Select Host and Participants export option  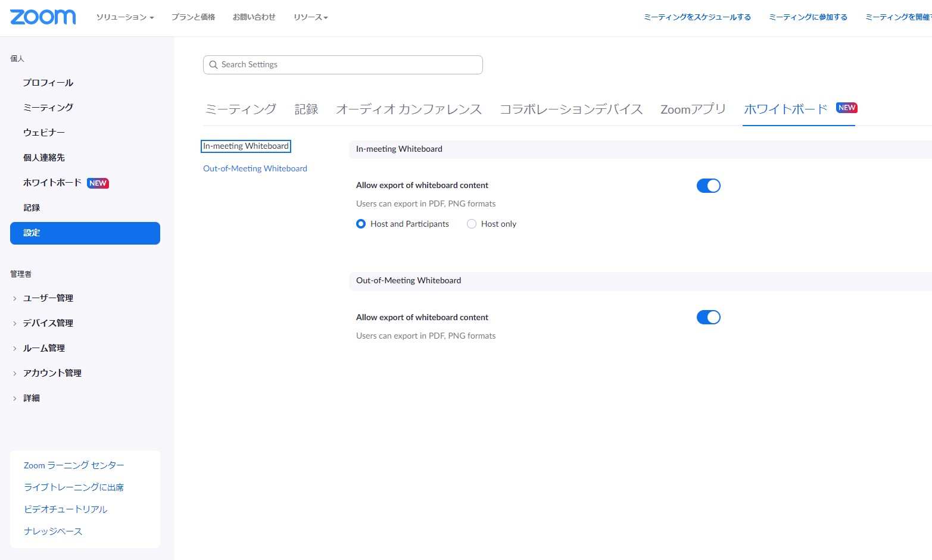click(361, 223)
